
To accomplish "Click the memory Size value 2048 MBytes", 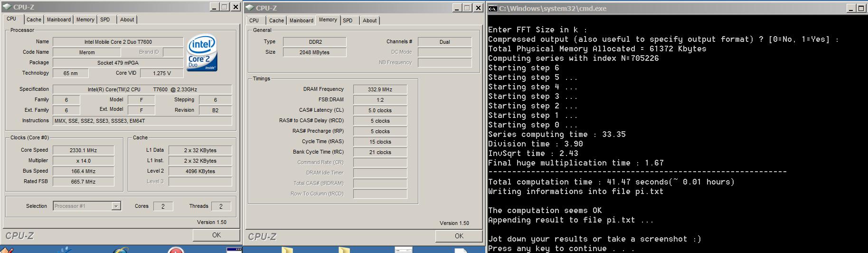I will pos(314,52).
